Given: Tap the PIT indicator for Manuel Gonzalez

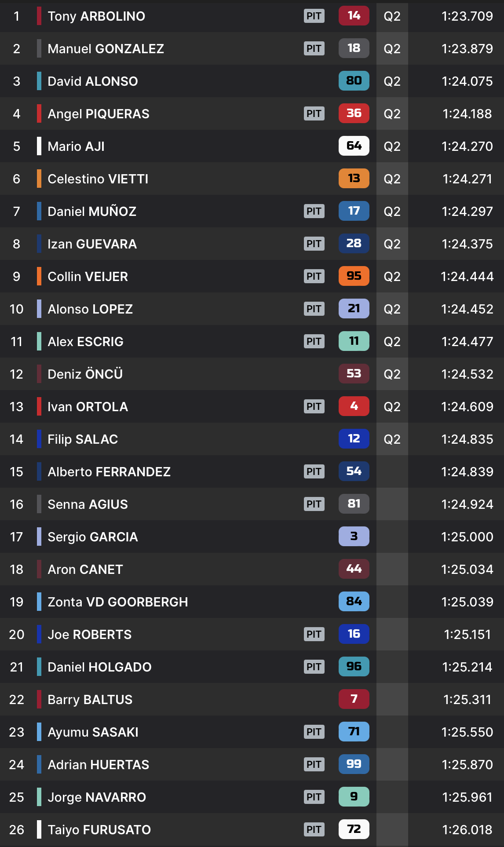Looking at the screenshot, I should (x=314, y=48).
